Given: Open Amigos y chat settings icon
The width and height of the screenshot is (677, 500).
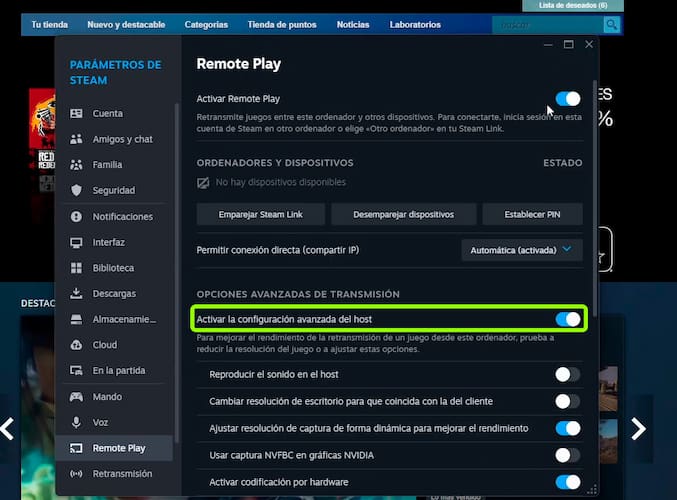Looking at the screenshot, I should [x=76, y=139].
